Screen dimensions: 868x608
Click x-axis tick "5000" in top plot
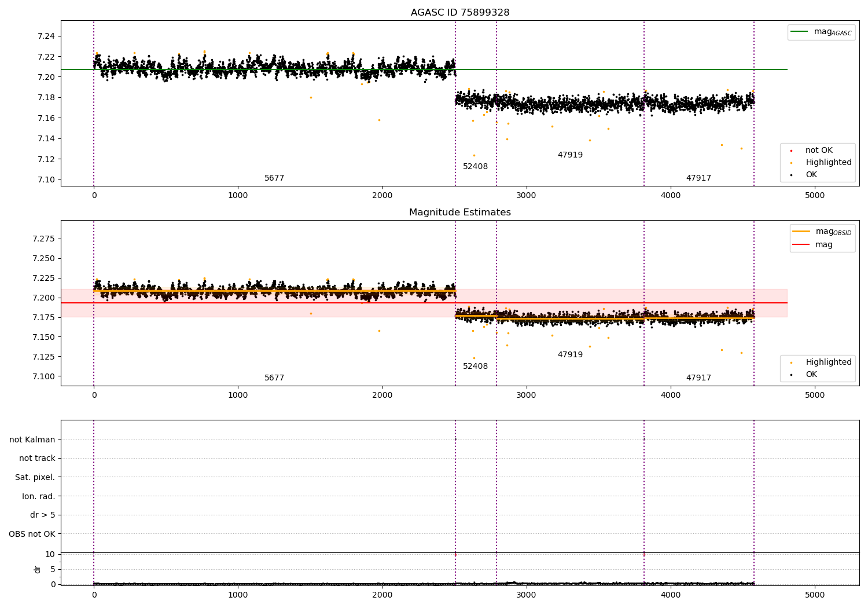pos(815,196)
